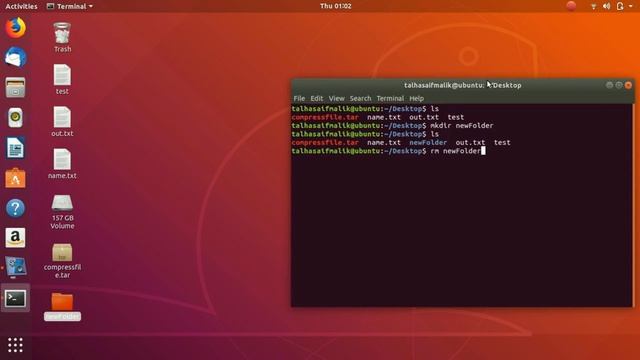Open the clock showing Thu 01:02

336,6
